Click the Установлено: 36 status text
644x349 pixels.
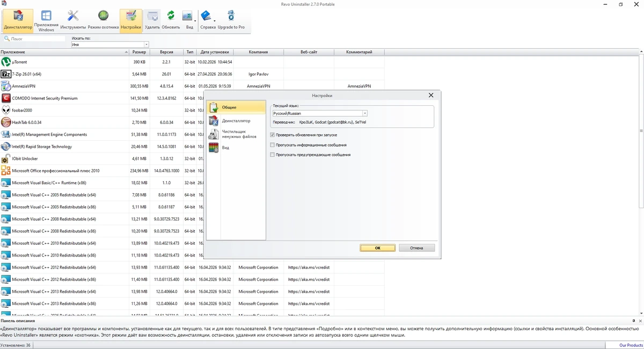tap(16, 345)
